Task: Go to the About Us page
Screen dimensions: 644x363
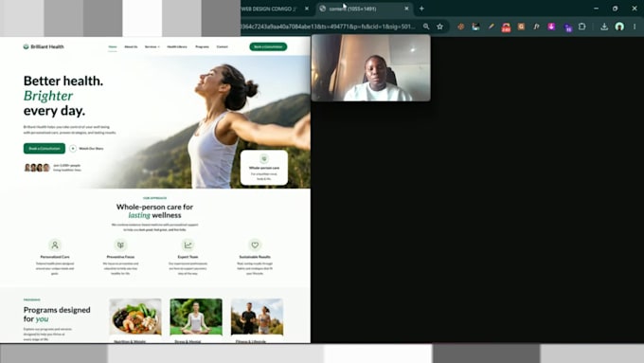Action: 131,46
